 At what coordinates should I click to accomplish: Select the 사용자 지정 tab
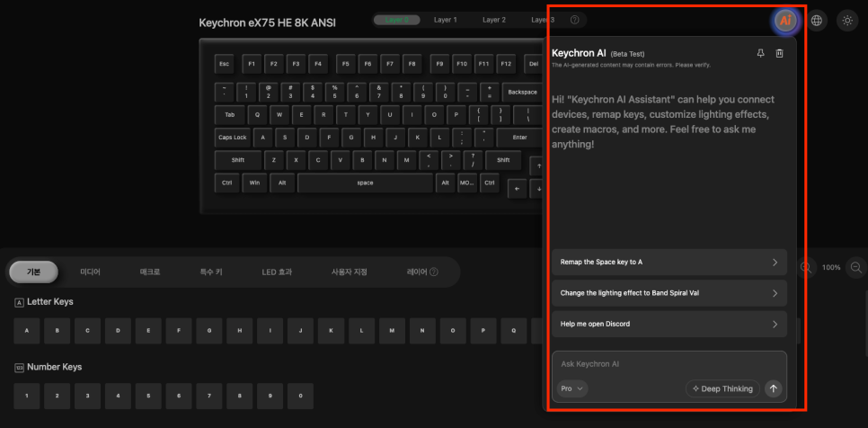[x=350, y=272]
